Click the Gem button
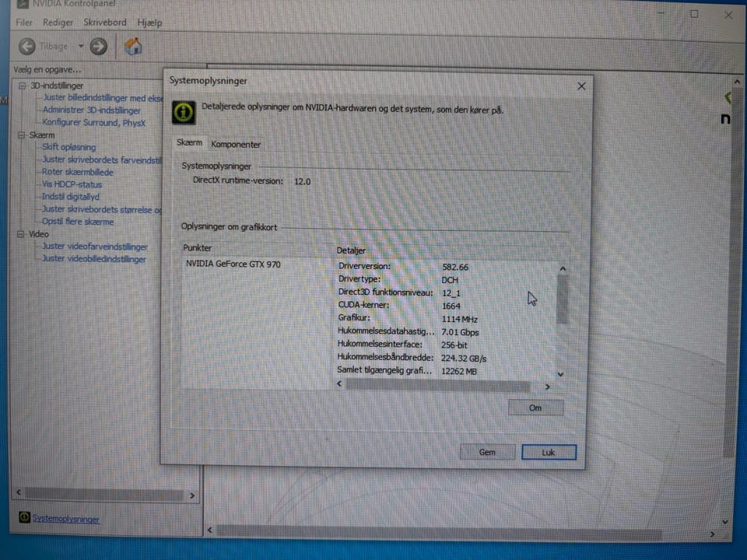The height and width of the screenshot is (560, 747). pos(487,452)
